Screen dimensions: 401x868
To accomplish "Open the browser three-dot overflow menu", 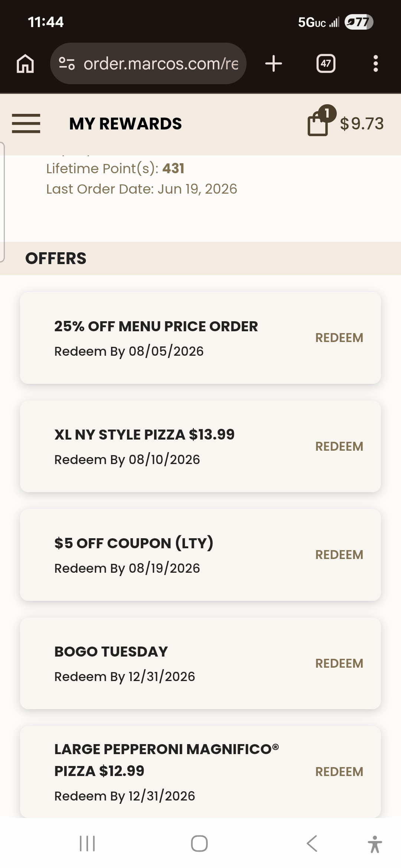I will (376, 63).
